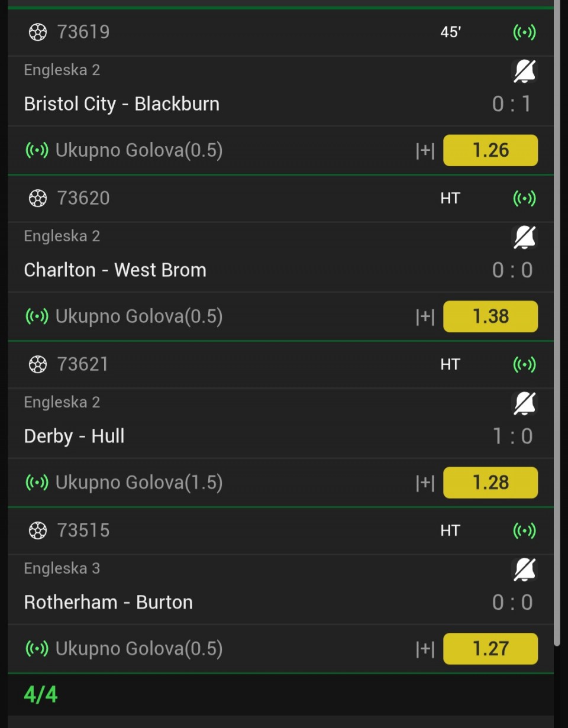Tap the 4/4 selections counter
The width and height of the screenshot is (568, 728).
(x=41, y=694)
